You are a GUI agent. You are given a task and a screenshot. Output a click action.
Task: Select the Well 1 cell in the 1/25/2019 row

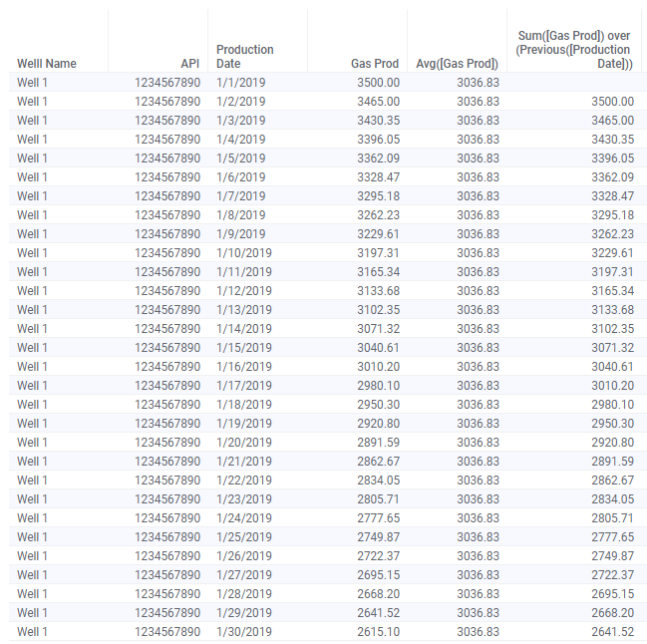(x=32, y=538)
